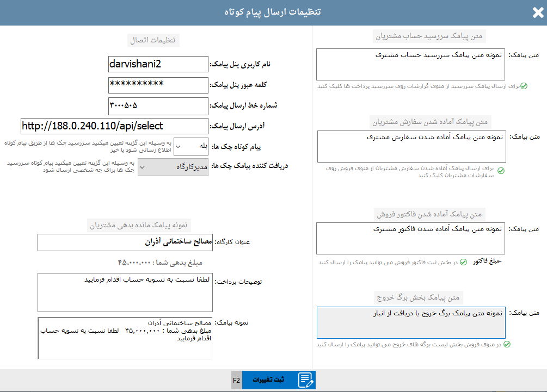Edit the customer order ready SMS text box

coord(411,147)
